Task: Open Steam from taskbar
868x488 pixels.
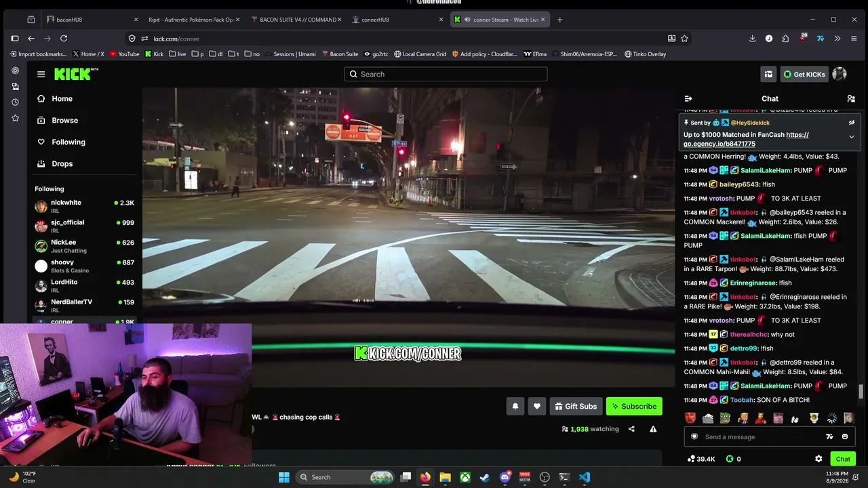Action: coord(485,477)
